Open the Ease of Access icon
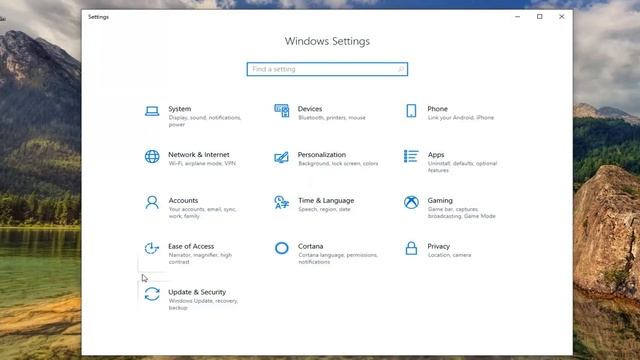Image resolution: width=640 pixels, height=360 pixels. (x=152, y=248)
